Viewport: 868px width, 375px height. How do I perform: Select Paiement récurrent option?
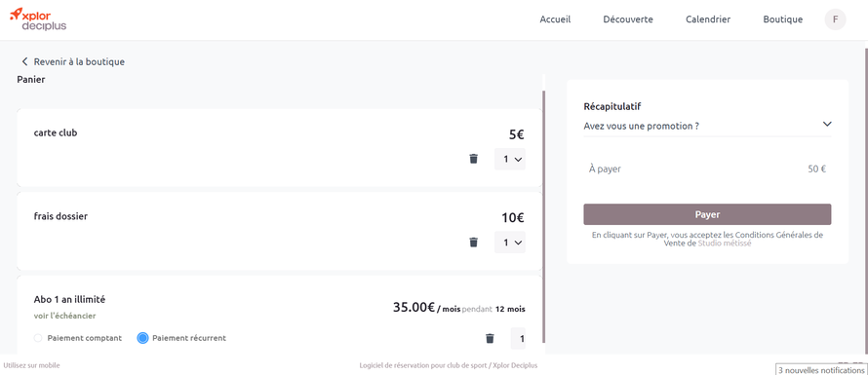click(142, 338)
